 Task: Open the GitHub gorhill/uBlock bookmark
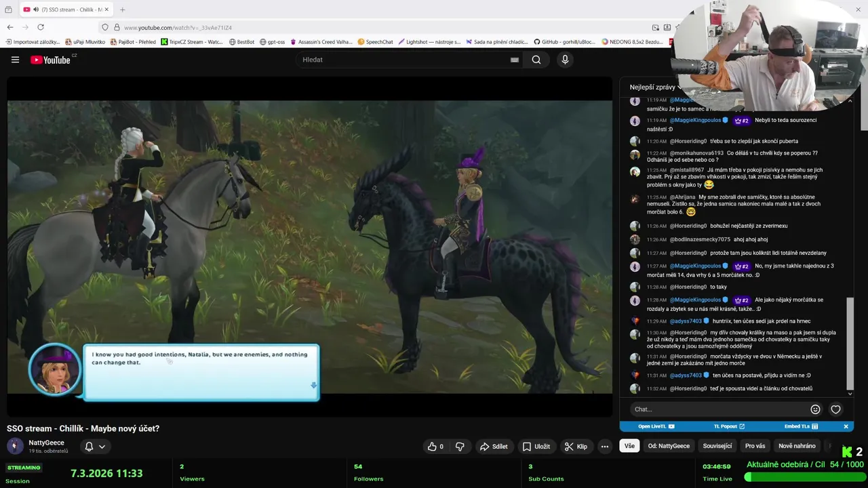click(564, 42)
